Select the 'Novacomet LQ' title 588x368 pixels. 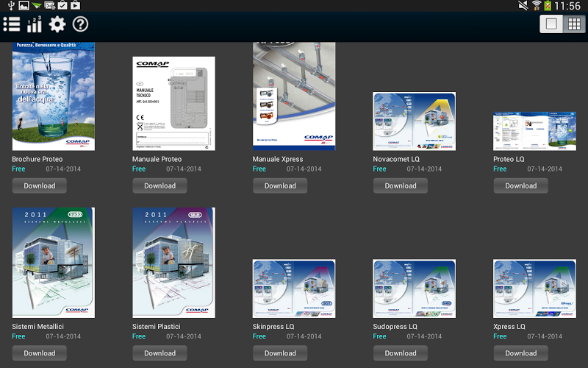coord(396,159)
